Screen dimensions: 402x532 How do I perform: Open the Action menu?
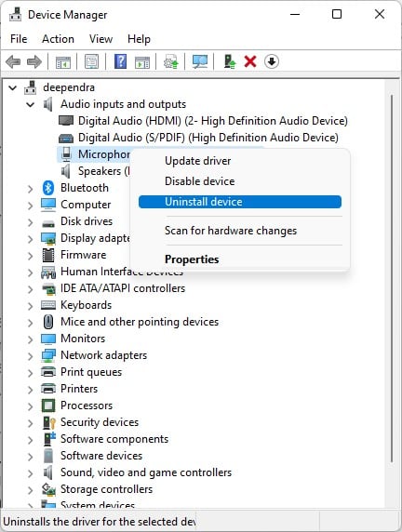pyautogui.click(x=58, y=39)
